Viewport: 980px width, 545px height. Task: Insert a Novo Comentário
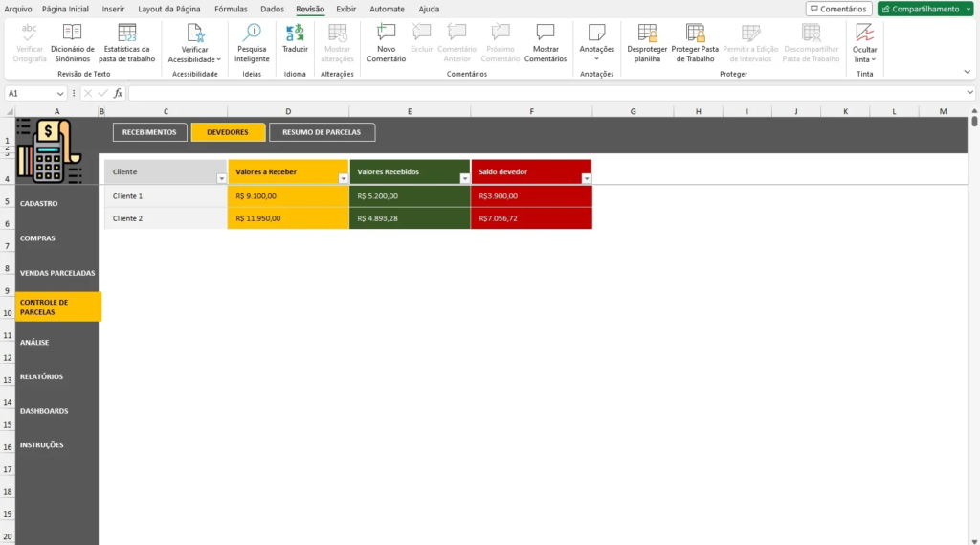click(386, 43)
